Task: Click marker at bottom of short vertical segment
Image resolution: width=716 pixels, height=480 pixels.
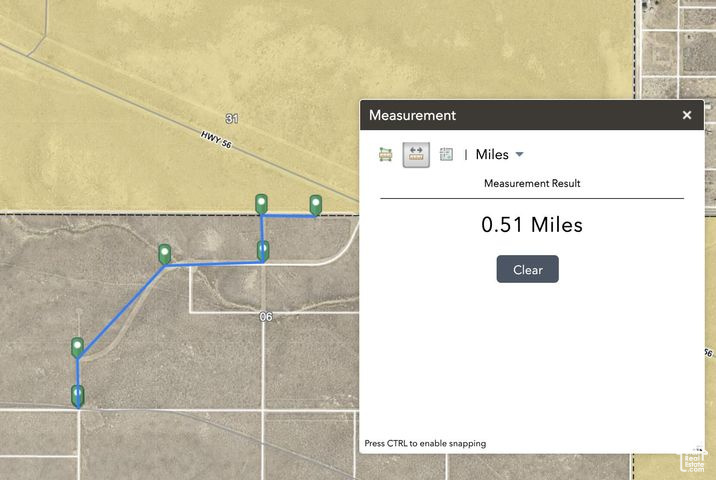Action: [263, 250]
